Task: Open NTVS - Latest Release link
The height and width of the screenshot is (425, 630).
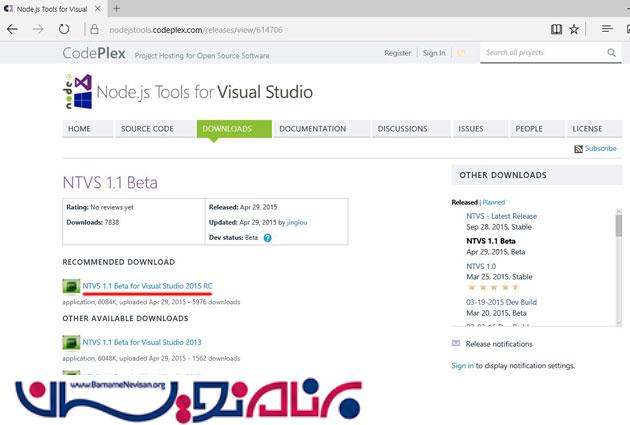Action: coord(501,216)
